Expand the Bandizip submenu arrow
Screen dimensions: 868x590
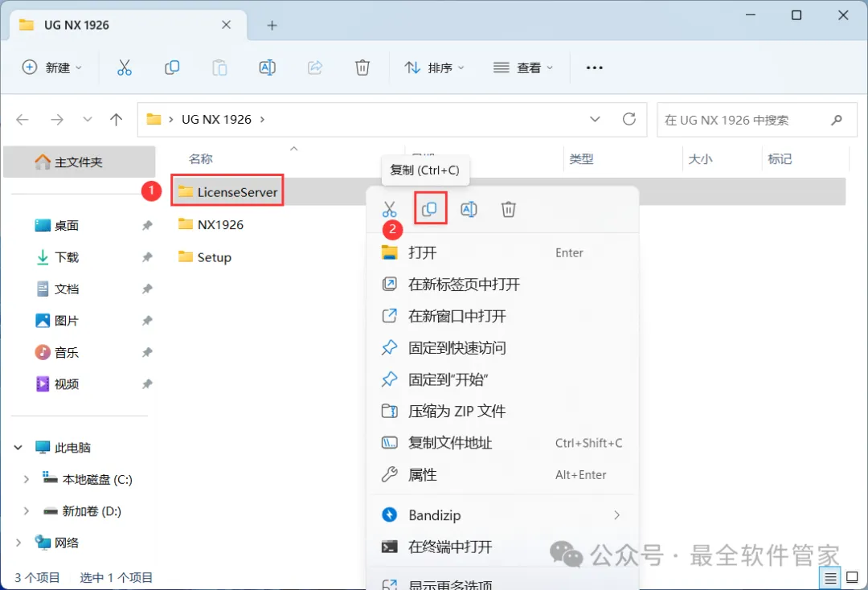(616, 515)
